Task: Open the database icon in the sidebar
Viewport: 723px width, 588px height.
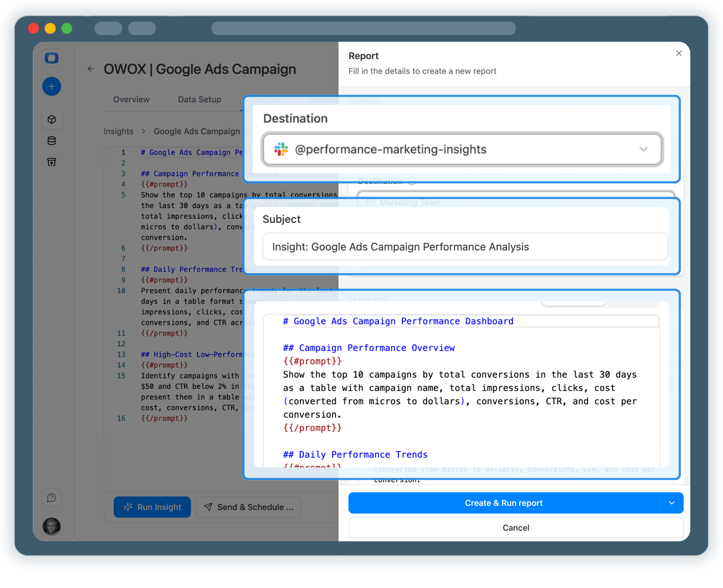Action: [x=52, y=141]
